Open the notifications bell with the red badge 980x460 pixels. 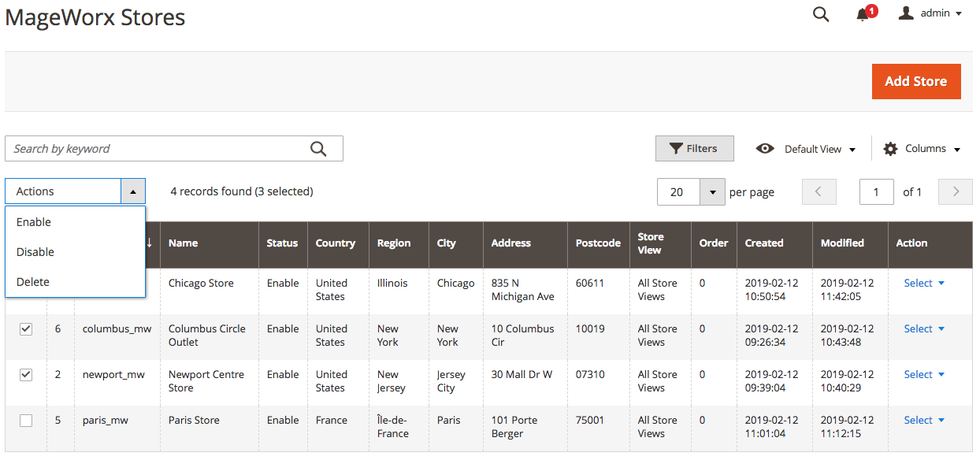click(x=864, y=14)
